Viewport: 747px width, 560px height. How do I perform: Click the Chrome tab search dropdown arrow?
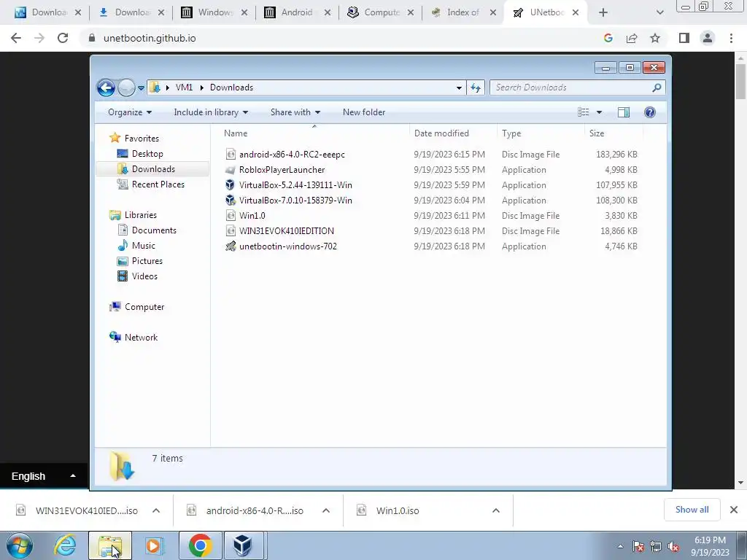(x=659, y=13)
